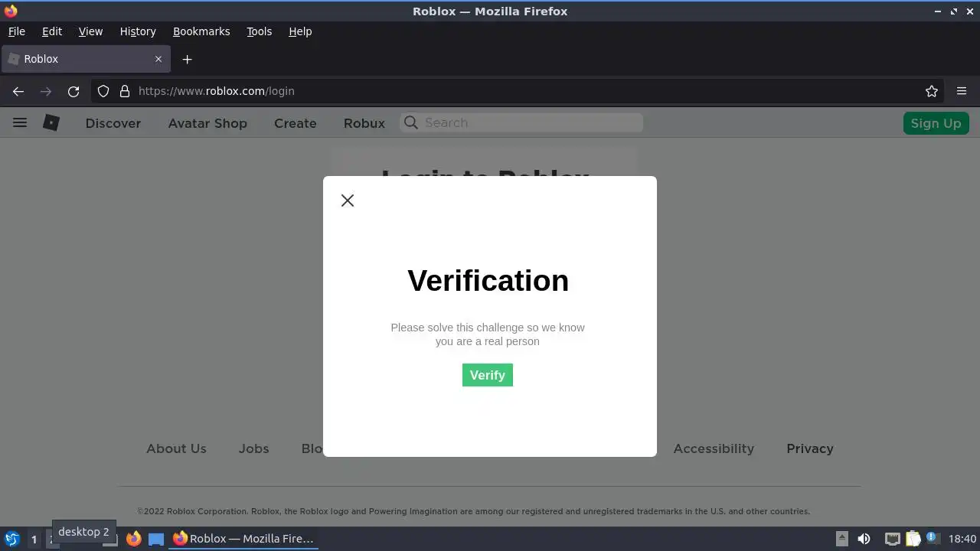Viewport: 980px width, 551px height.
Task: Click the Accessibility footer link
Action: tap(714, 448)
